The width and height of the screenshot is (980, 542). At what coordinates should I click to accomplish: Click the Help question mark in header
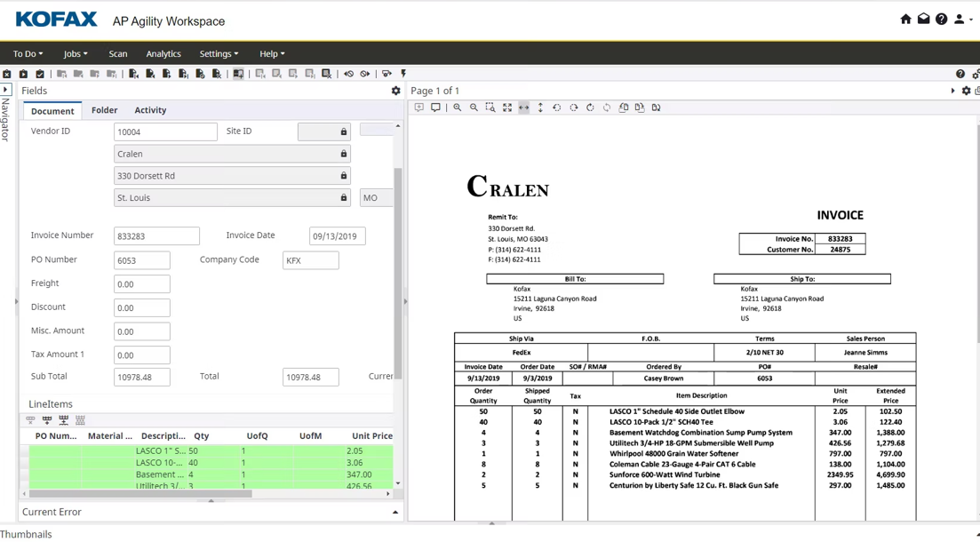(x=941, y=20)
